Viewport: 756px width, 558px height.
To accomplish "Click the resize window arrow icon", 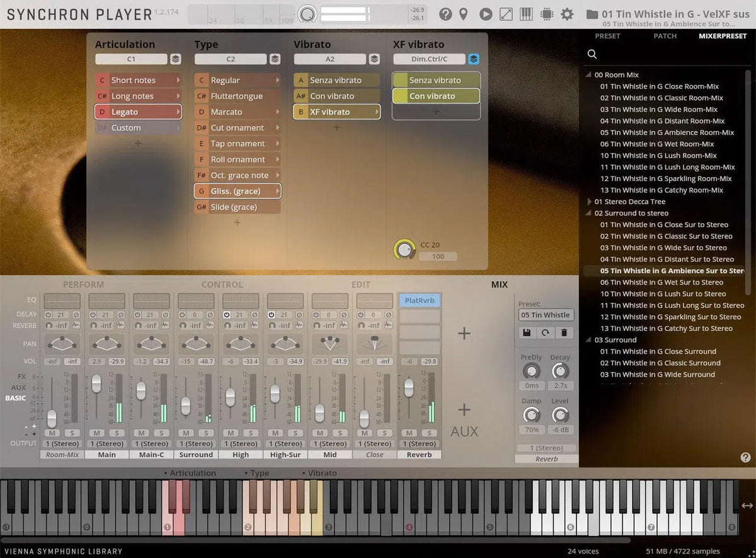I will click(506, 14).
